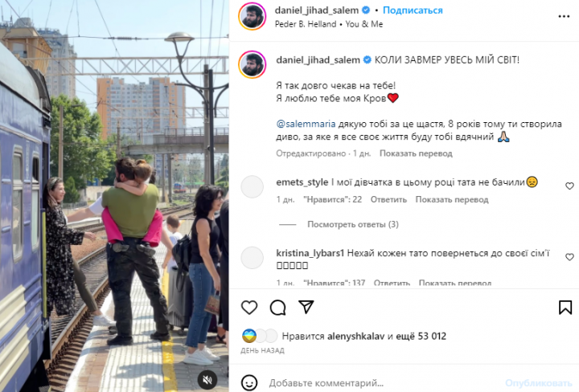Open the Peder B. Helland audio link
Viewport: 579px width, 392px height.
(306, 24)
